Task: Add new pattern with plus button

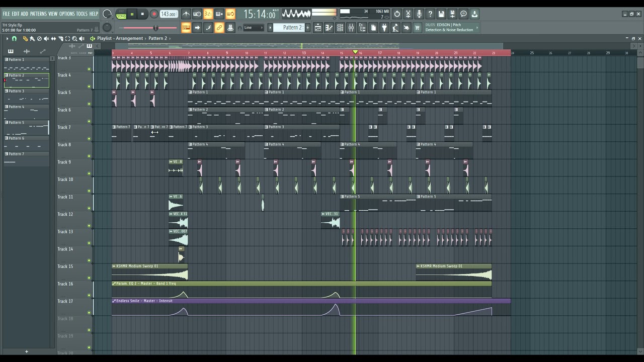Action: pos(307,28)
